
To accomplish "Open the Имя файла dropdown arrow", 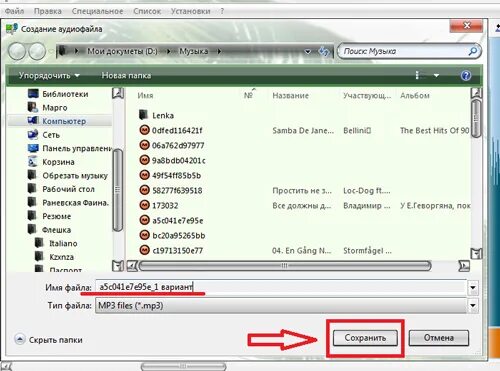I will 473,288.
